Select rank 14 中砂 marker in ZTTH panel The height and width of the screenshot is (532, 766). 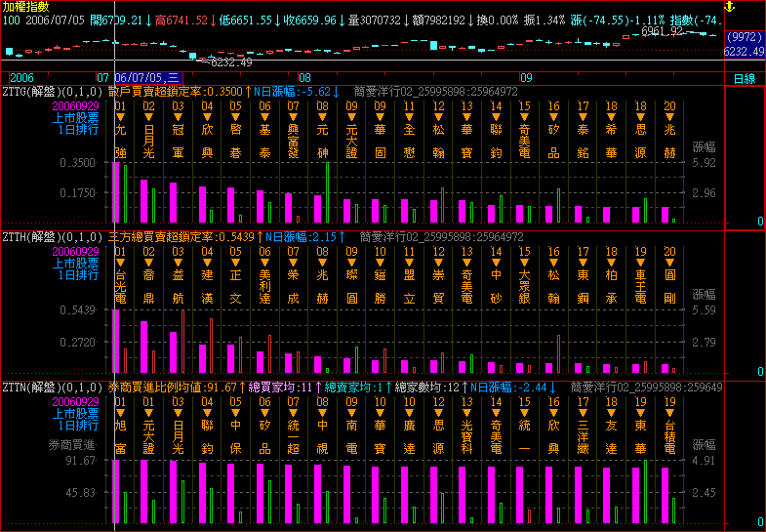pos(497,263)
